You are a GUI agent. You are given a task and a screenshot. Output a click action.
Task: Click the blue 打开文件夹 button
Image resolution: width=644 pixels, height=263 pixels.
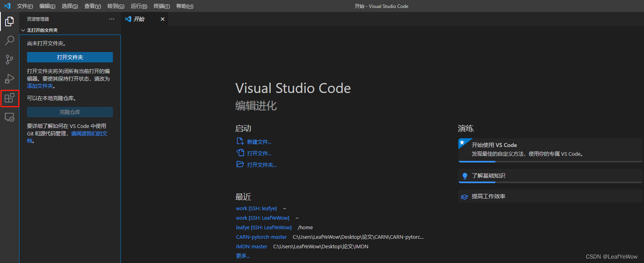point(70,57)
